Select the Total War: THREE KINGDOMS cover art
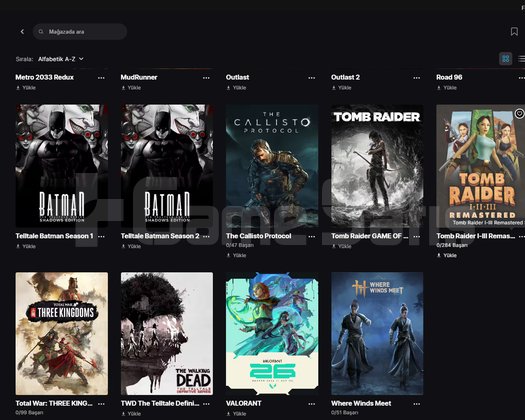Viewport: 525px width, 420px height. 62,334
